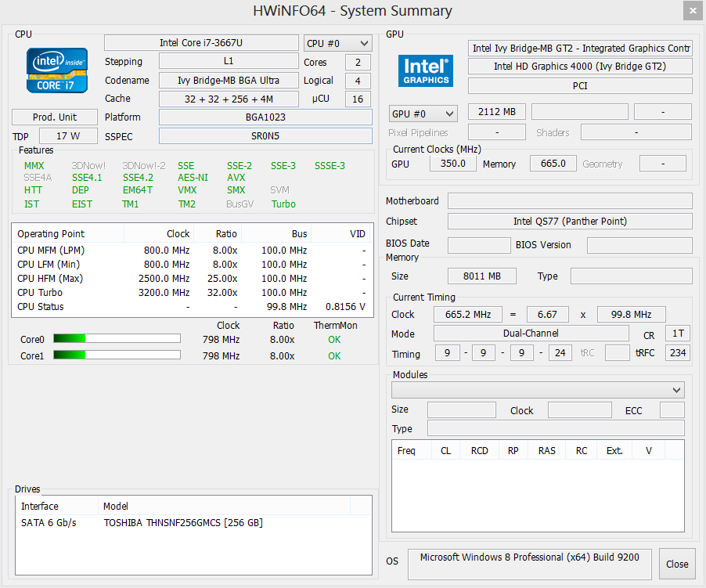Click the Model column header in Drives
Image resolution: width=706 pixels, height=588 pixels.
click(x=116, y=506)
